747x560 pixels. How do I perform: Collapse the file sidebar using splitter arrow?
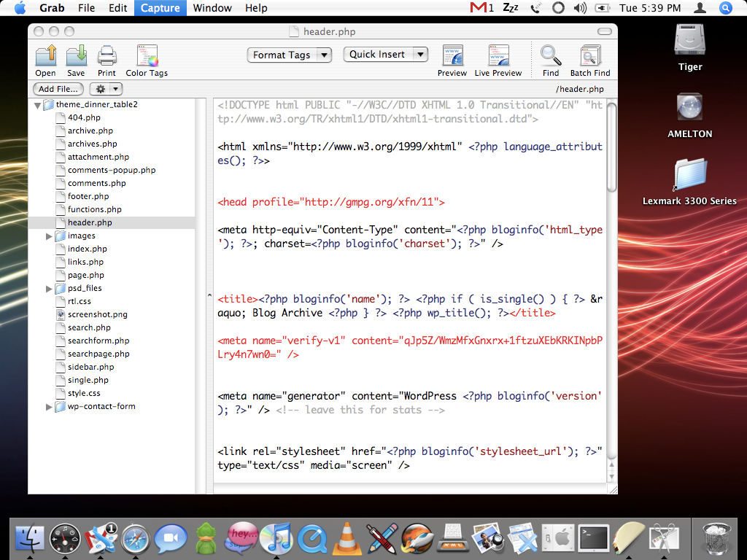point(209,296)
